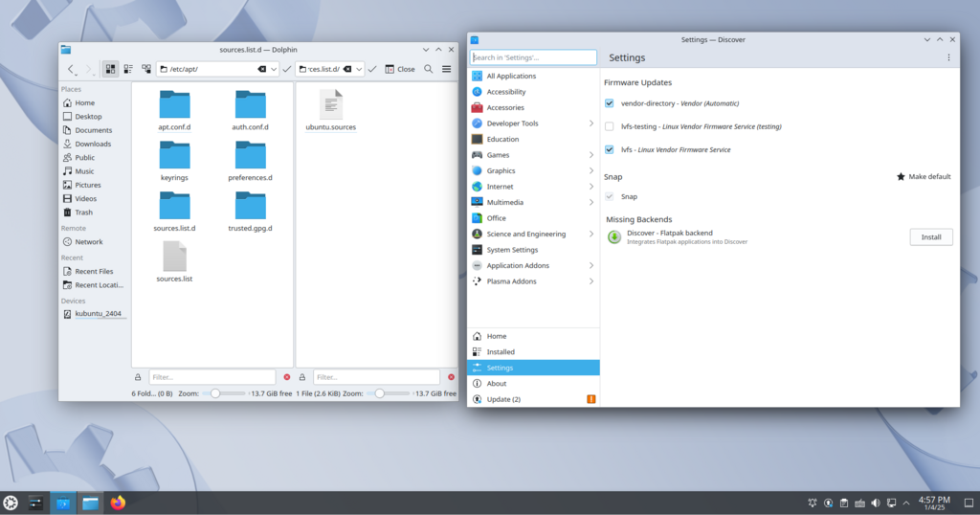This screenshot has width=980, height=515.
Task: Expand Graphics subcategories
Action: [x=590, y=170]
